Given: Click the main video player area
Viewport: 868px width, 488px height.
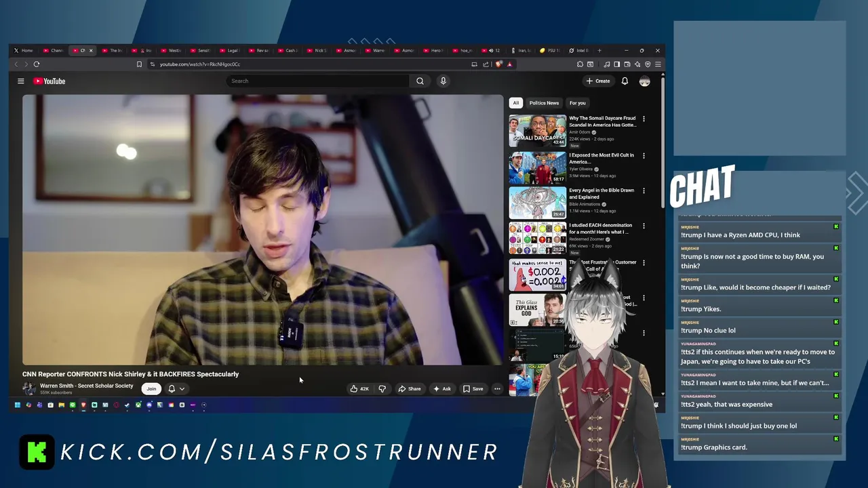Looking at the screenshot, I should pos(263,230).
